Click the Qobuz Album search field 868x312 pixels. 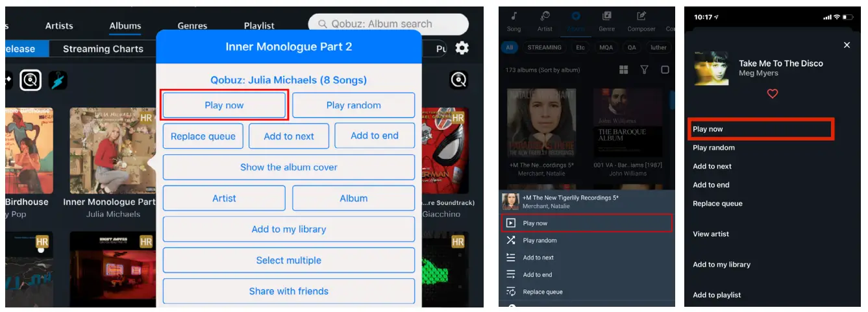(388, 24)
